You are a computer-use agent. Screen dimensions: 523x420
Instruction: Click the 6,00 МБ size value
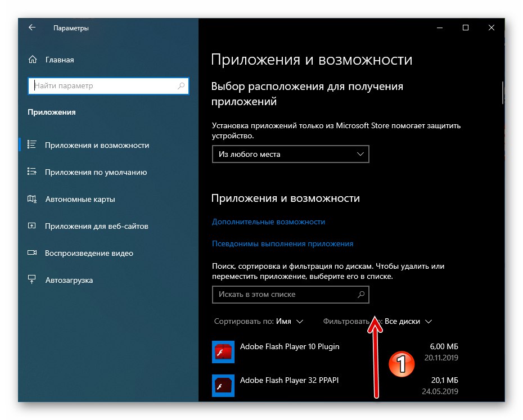click(x=444, y=346)
